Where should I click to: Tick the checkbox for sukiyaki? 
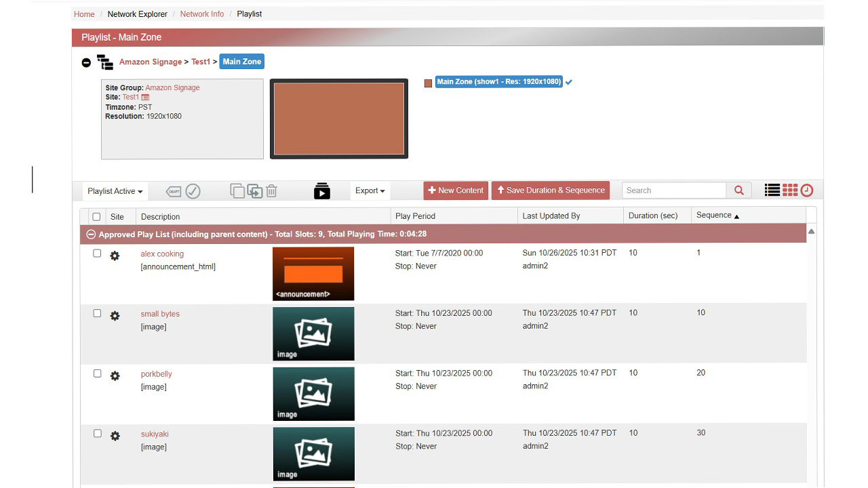(x=97, y=433)
